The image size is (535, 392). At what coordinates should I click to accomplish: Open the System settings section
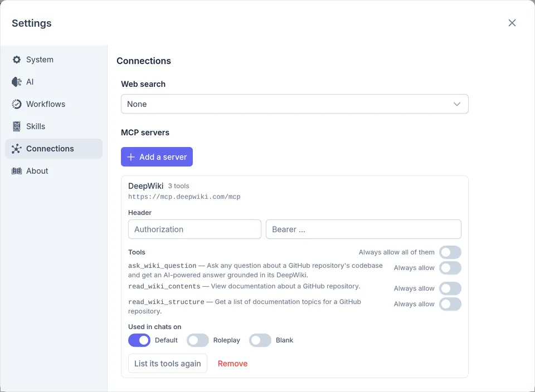coord(53,60)
